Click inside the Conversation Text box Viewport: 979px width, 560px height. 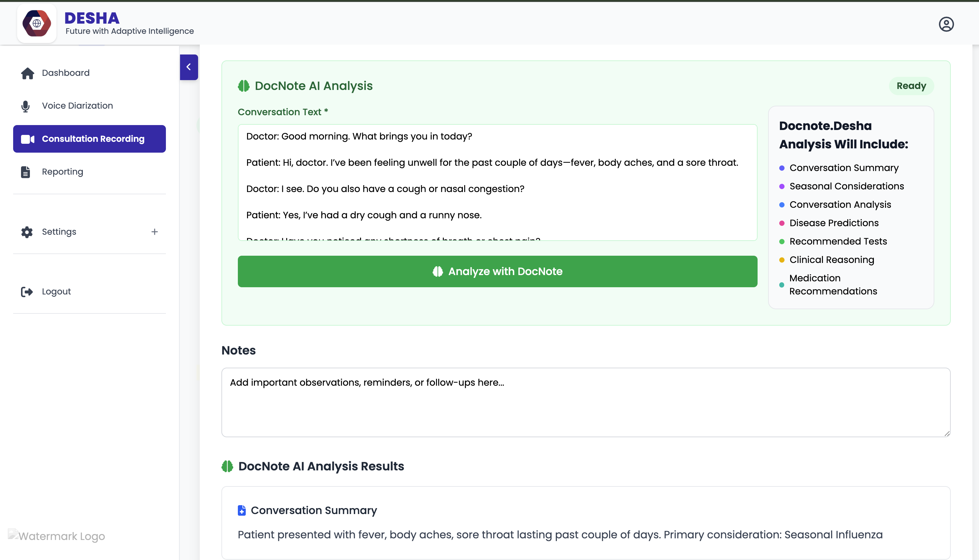(x=497, y=182)
